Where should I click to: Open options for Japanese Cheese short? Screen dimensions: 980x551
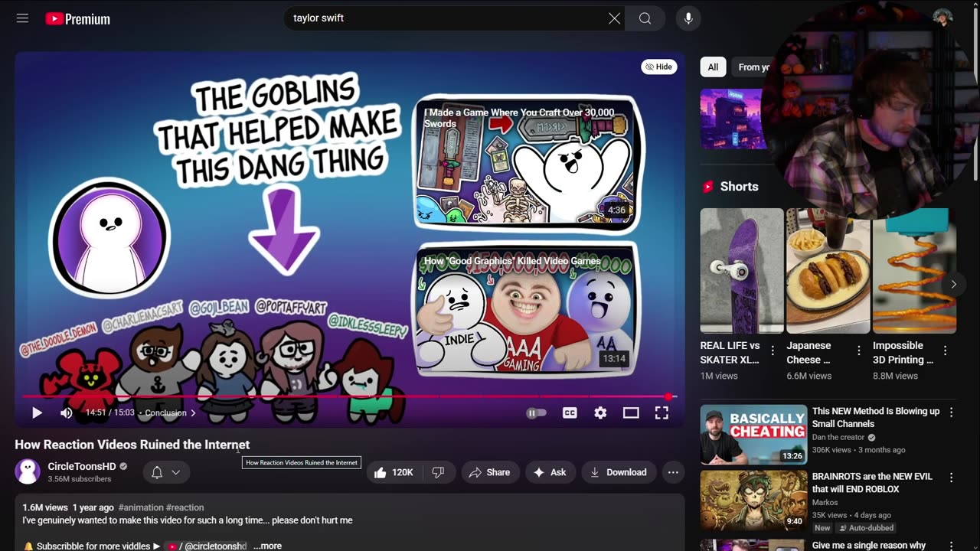(x=859, y=350)
